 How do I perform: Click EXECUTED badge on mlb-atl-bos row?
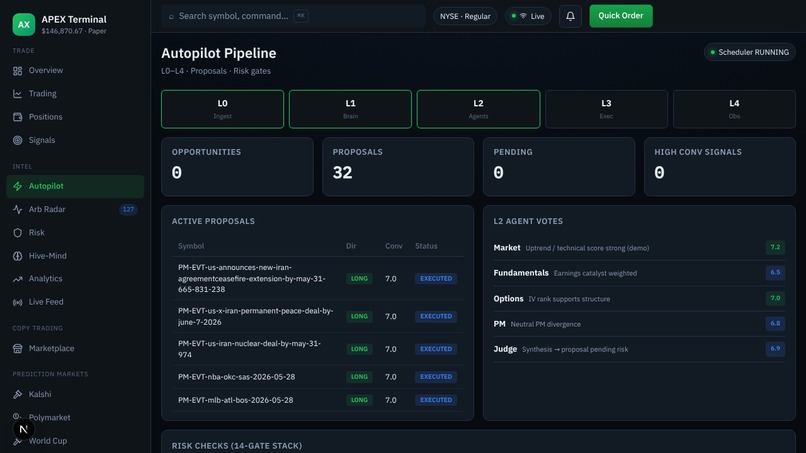tap(436, 400)
